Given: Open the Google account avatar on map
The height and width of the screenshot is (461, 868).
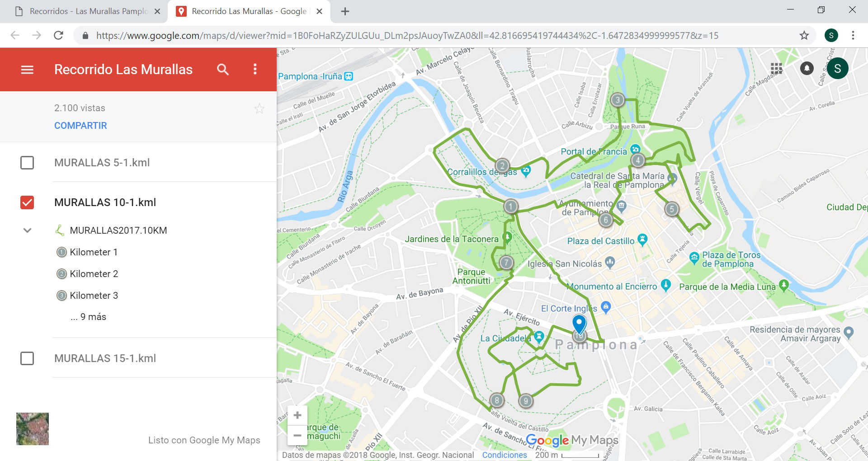Looking at the screenshot, I should (x=838, y=68).
